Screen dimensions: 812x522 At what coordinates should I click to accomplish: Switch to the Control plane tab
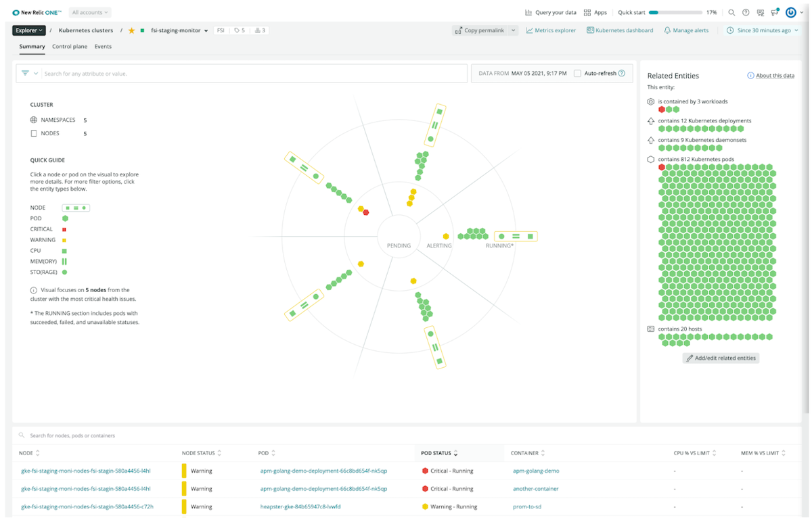click(x=70, y=47)
